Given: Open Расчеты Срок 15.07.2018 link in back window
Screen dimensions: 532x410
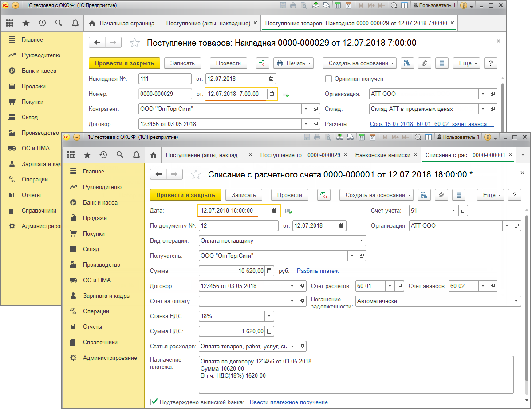Looking at the screenshot, I should pyautogui.click(x=432, y=124).
